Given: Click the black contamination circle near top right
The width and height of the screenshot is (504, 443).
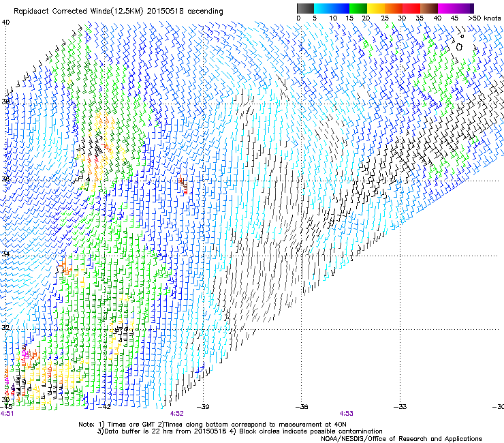Looking at the screenshot, I should 459,47.
